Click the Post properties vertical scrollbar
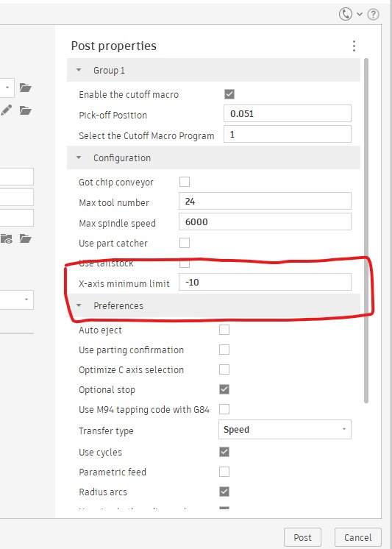392x549 pixels. click(x=366, y=231)
